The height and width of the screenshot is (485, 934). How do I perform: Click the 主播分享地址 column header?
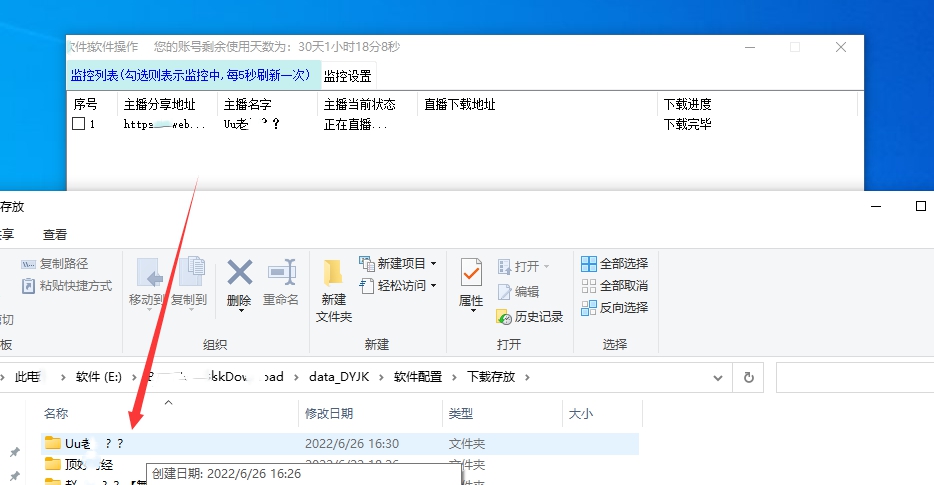(x=160, y=104)
